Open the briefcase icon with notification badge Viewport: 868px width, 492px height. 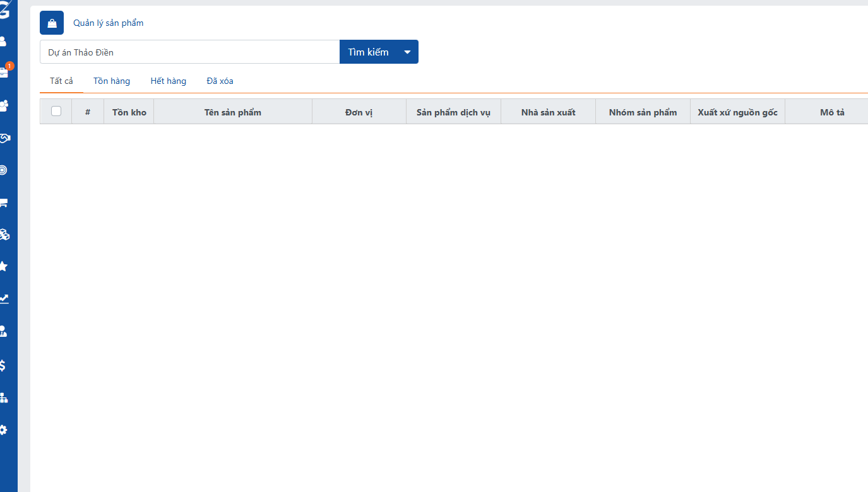coord(4,73)
